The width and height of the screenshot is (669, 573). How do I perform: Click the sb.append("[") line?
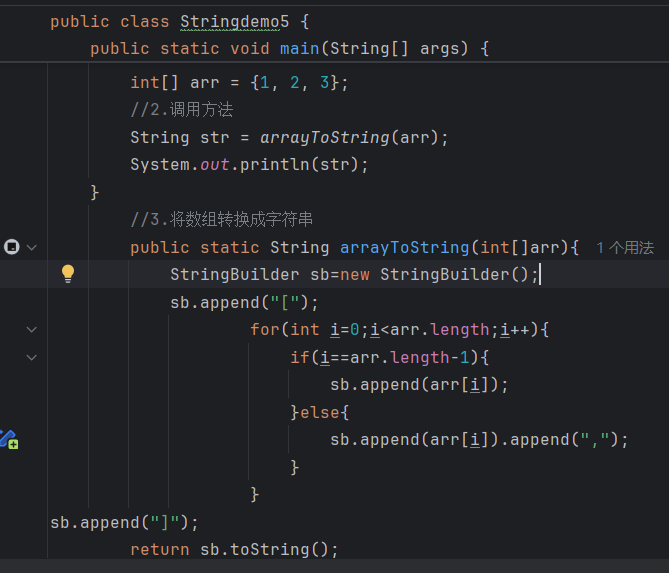(244, 303)
